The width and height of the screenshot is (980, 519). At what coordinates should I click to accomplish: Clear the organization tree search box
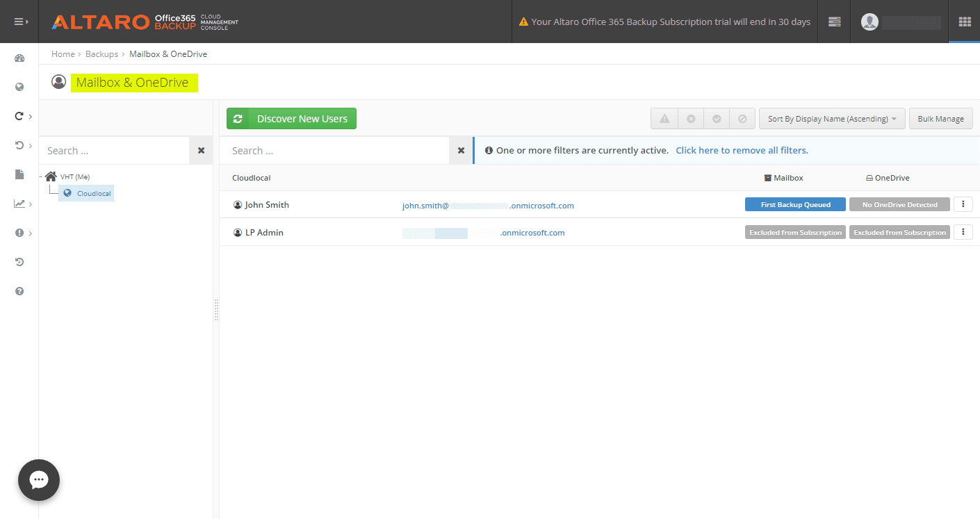pos(201,151)
